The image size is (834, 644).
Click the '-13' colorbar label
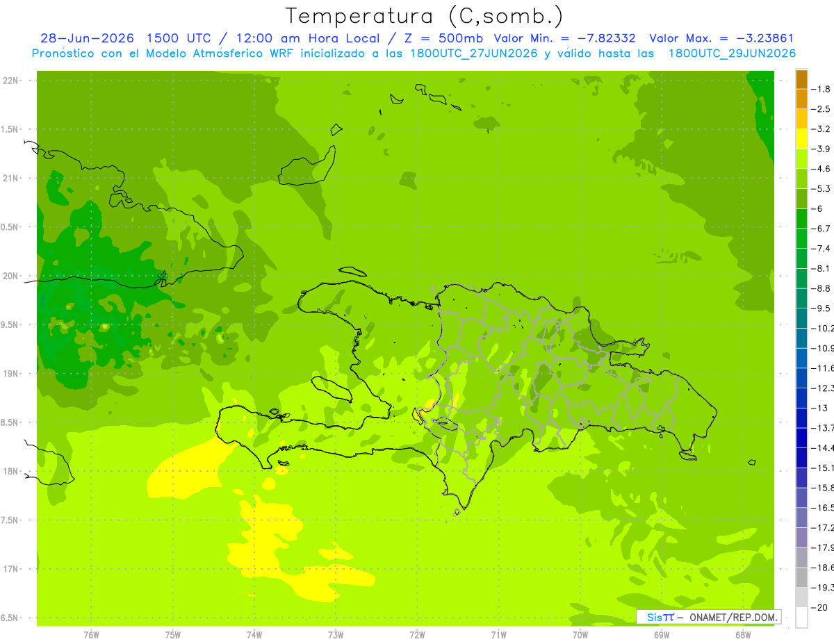tap(820, 408)
